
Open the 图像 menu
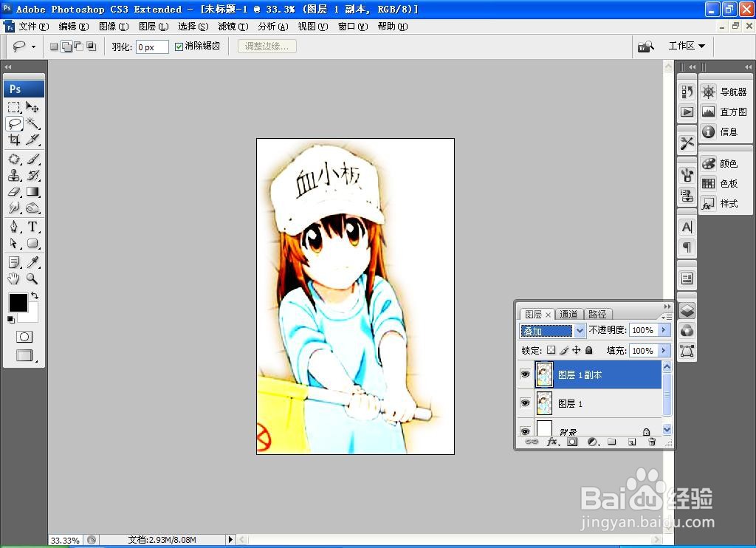tap(114, 27)
